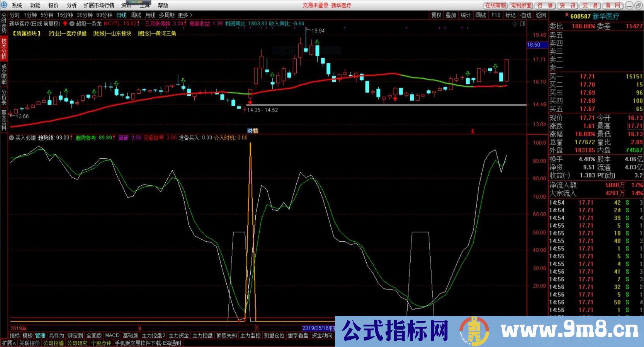The width and height of the screenshot is (644, 347).
Task: Click the 定制版面 button
Action: click(x=521, y=5)
